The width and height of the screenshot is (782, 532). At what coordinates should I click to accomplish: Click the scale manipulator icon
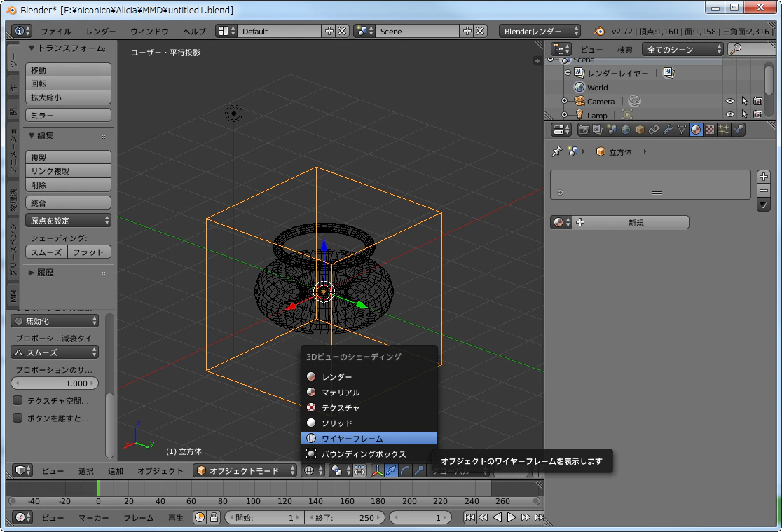(420, 470)
